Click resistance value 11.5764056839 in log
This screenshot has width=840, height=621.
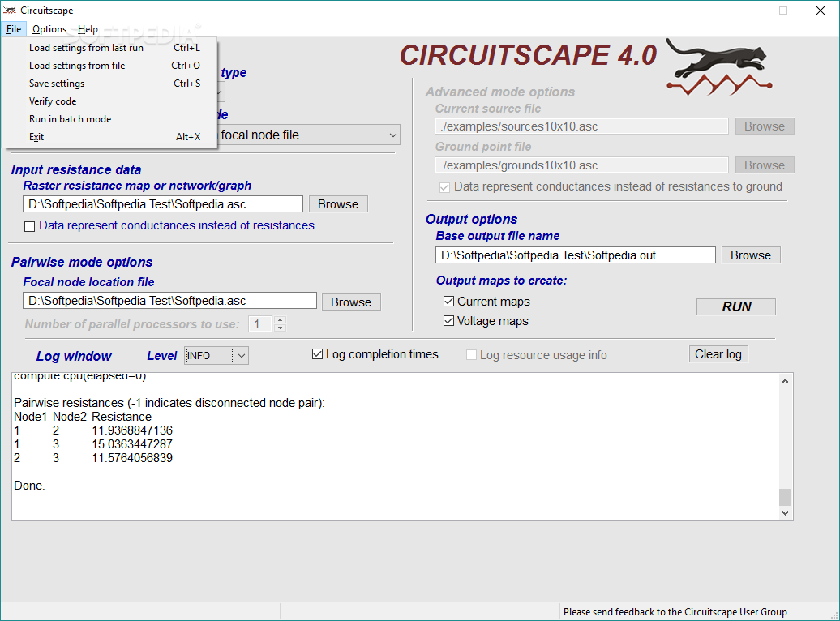132,458
